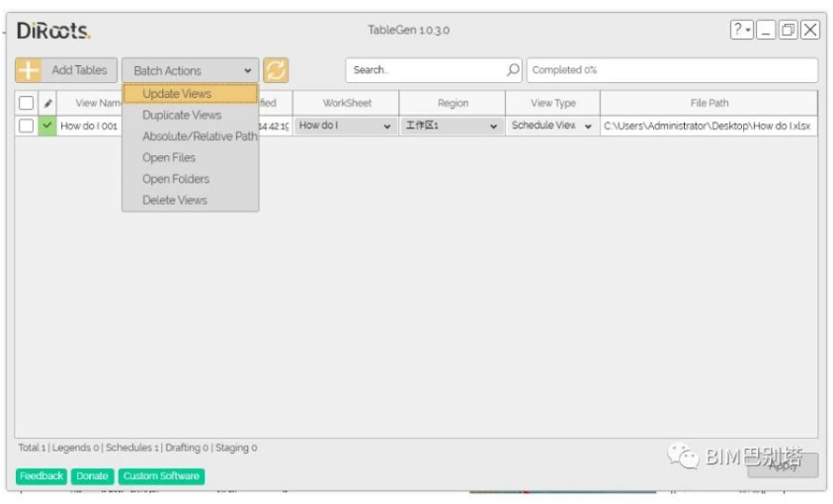Open the Region dropdown showing 工作区1

(x=452, y=126)
